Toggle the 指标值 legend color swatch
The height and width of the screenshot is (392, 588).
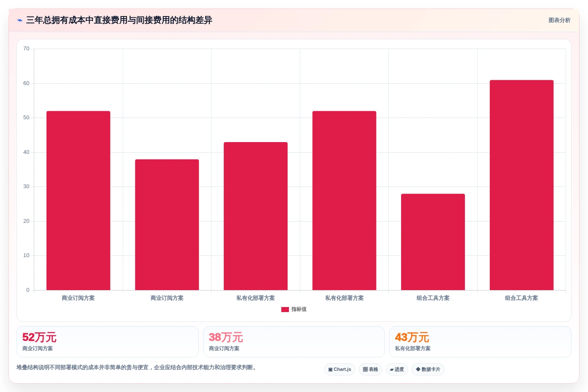285,310
